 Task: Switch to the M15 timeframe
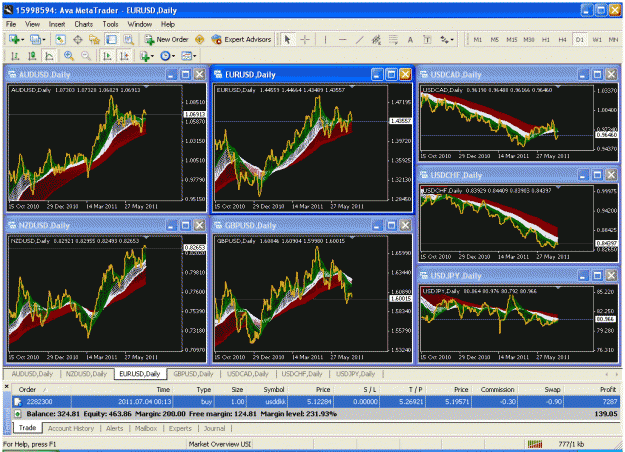coord(511,39)
